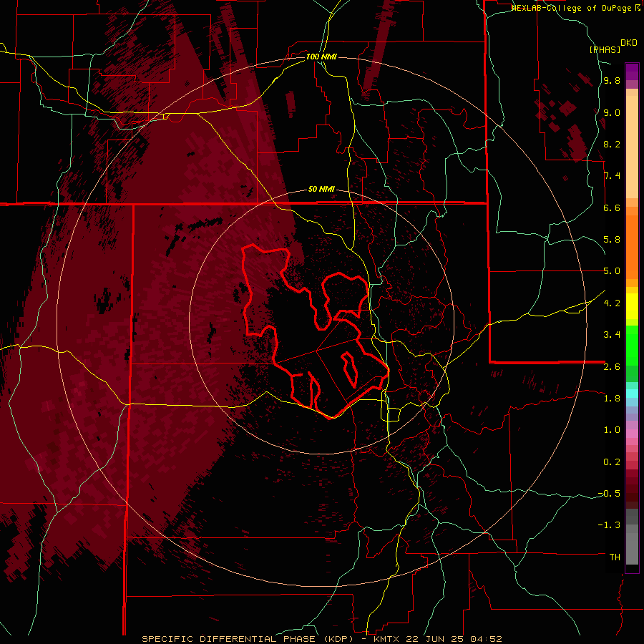Click the "100 NMI" range ring label
644x644 pixels.
click(321, 57)
